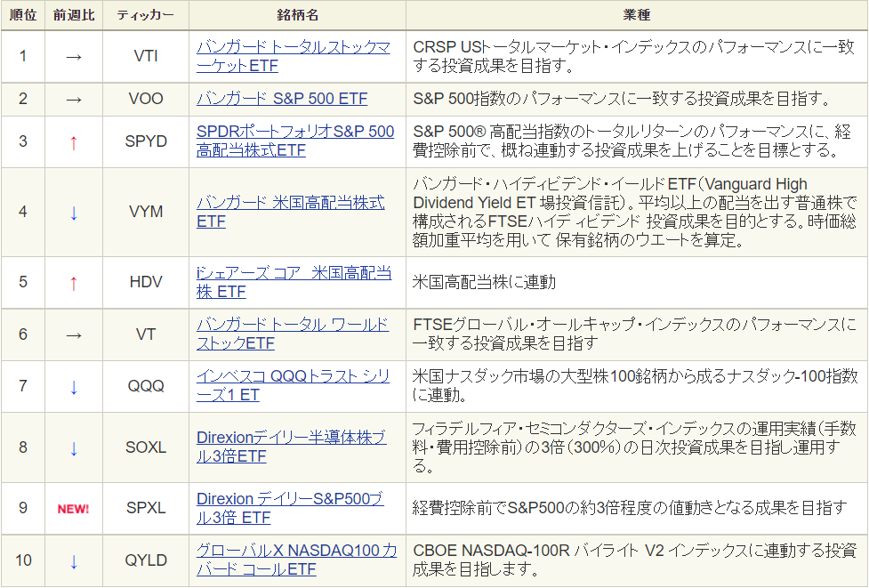Click the 銘柄名 column header

coord(298,15)
